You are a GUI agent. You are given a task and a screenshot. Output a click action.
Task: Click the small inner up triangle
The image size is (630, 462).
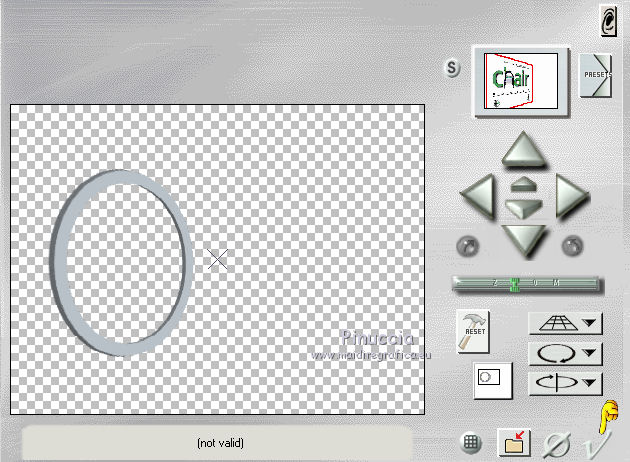click(x=524, y=184)
